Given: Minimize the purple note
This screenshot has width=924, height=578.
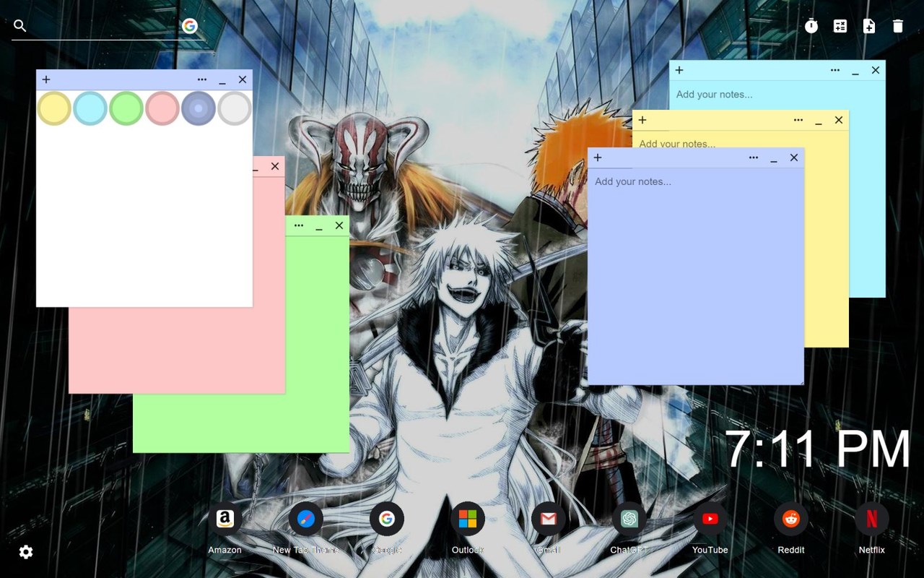Looking at the screenshot, I should coord(774,158).
